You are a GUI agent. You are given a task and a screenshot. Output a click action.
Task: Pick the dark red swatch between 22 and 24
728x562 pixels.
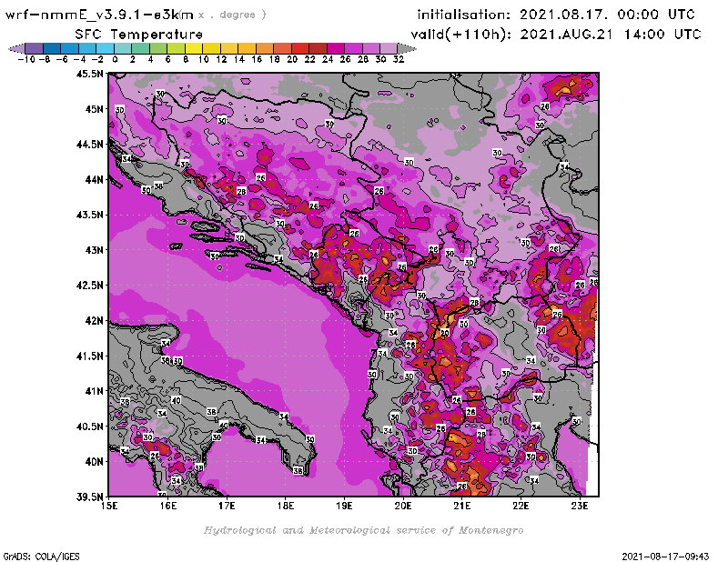[318, 48]
